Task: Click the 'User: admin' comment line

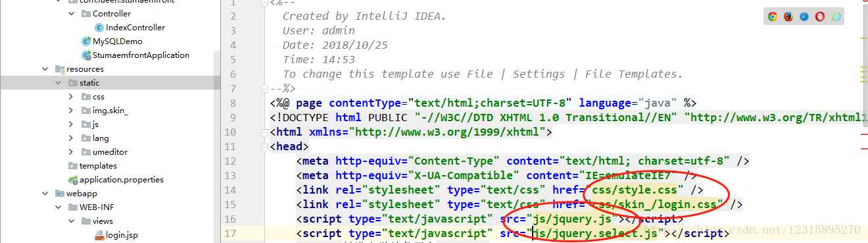Action: [x=319, y=30]
